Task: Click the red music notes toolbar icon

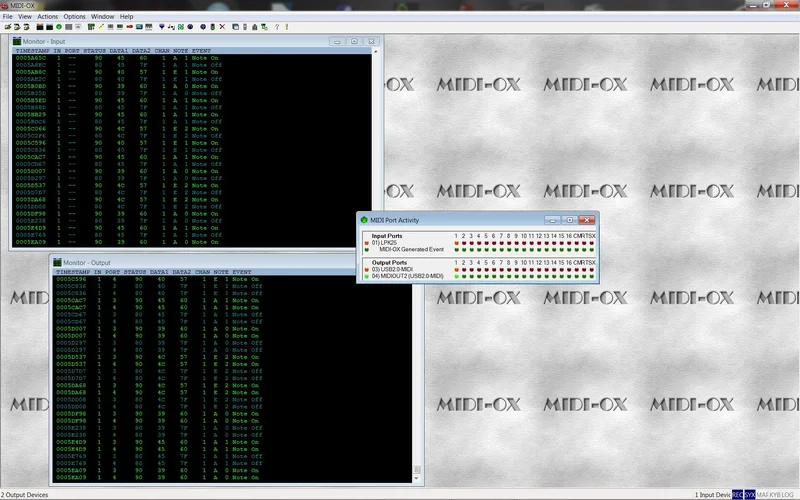Action: 171,27
